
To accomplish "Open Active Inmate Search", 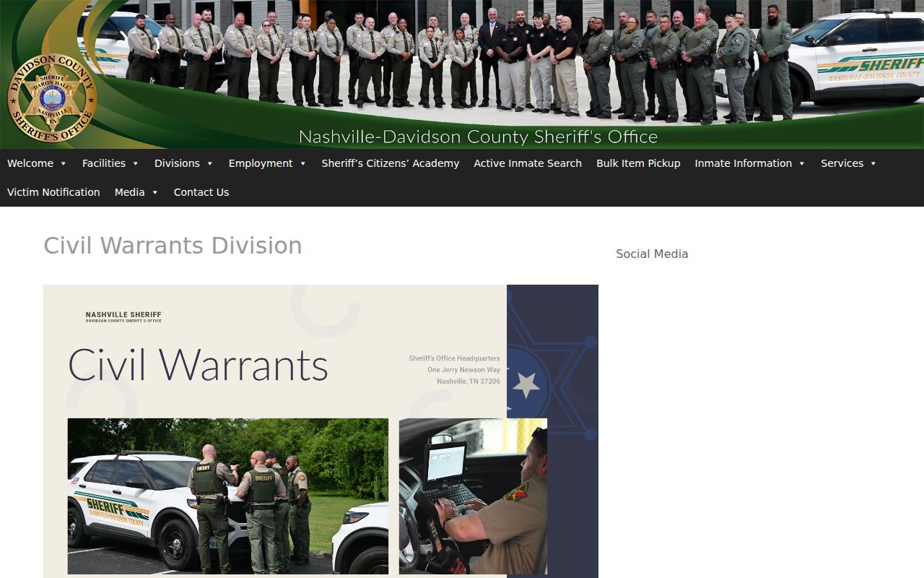I will 528,163.
